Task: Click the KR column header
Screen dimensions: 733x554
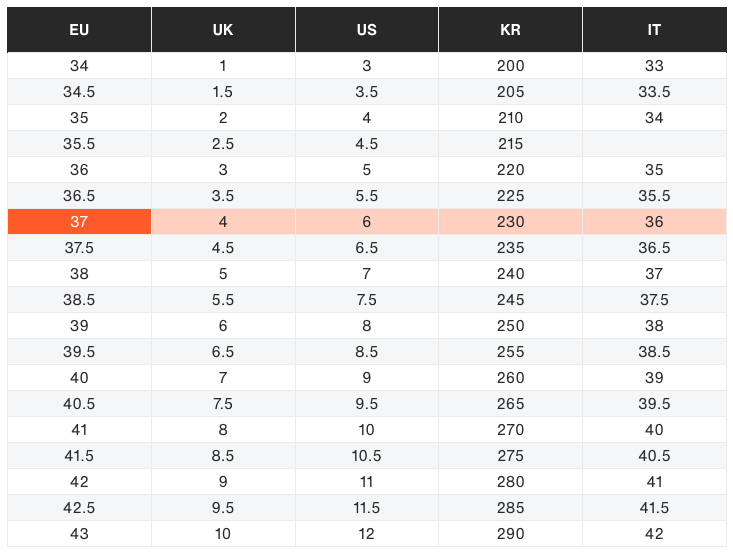Action: coord(510,29)
